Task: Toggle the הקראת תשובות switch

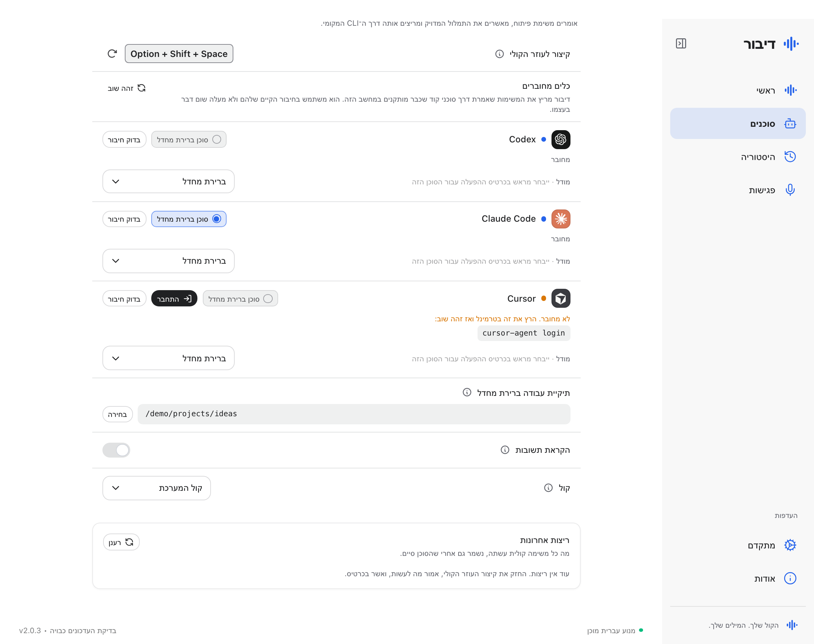Action: pos(116,449)
